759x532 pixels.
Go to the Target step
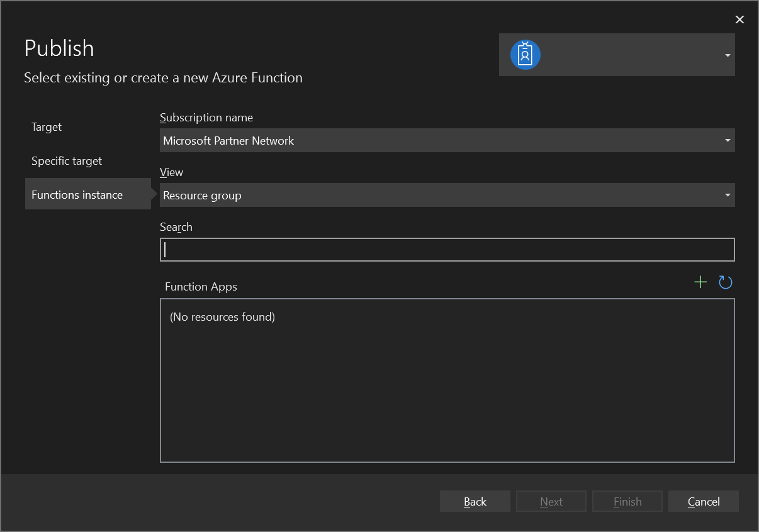point(47,127)
